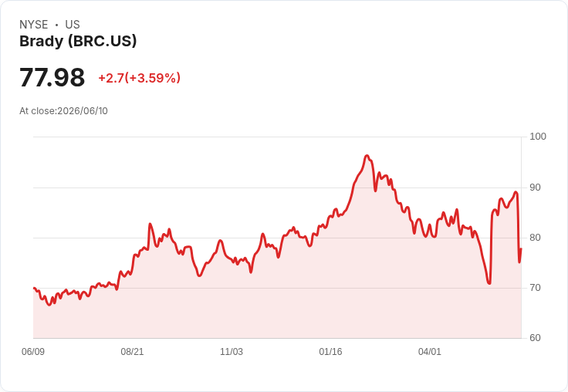The image size is (568, 392).
Task: Click the 100 price axis label
Action: (x=538, y=137)
